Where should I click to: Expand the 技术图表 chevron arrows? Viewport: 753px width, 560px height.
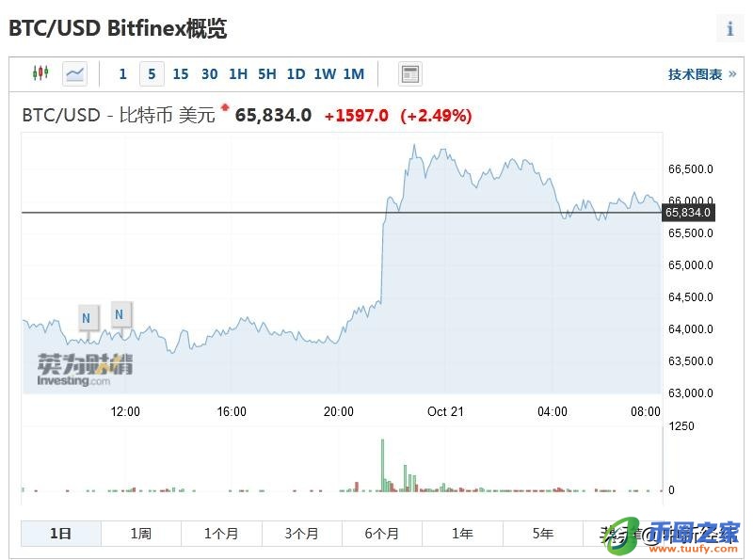pyautogui.click(x=733, y=73)
